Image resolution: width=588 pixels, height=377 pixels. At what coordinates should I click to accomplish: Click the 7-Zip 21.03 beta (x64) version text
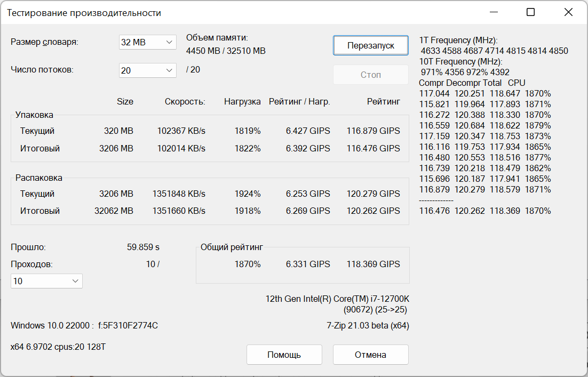tap(368, 325)
